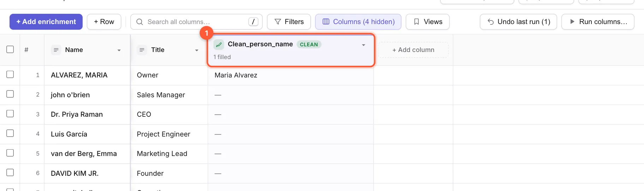Focus the Search all columns field

(x=196, y=22)
